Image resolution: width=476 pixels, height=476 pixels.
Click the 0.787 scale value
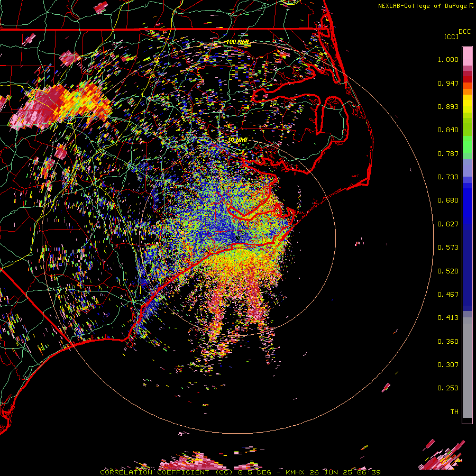coord(448,153)
